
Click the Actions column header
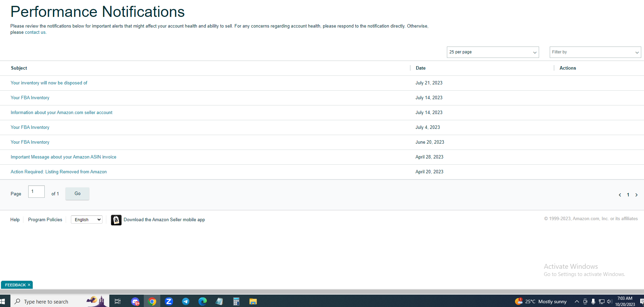568,68
